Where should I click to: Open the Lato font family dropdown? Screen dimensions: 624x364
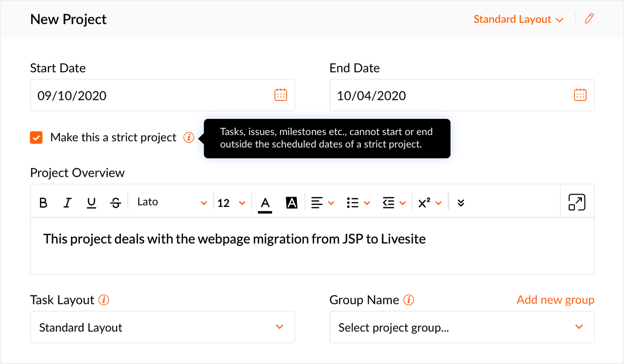172,202
